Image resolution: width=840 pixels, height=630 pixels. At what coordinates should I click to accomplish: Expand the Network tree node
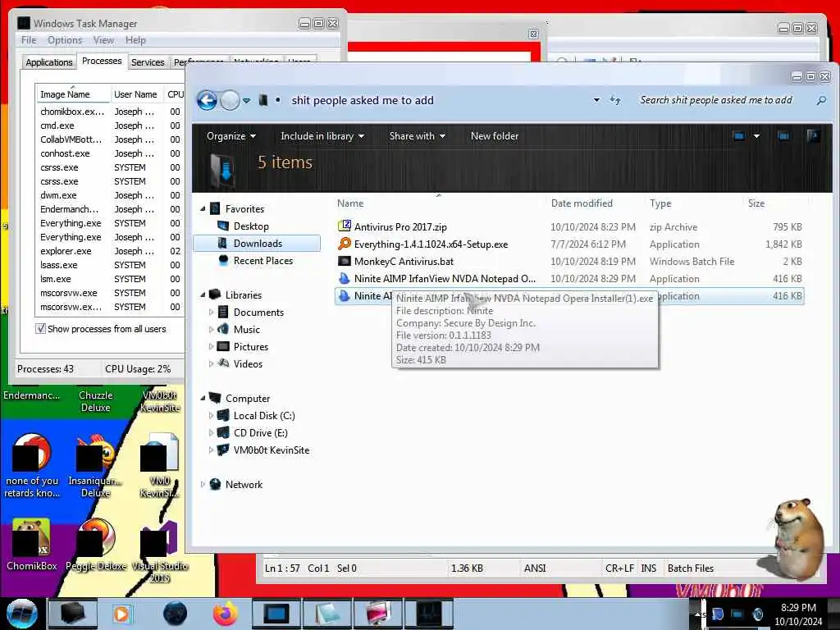click(x=203, y=485)
